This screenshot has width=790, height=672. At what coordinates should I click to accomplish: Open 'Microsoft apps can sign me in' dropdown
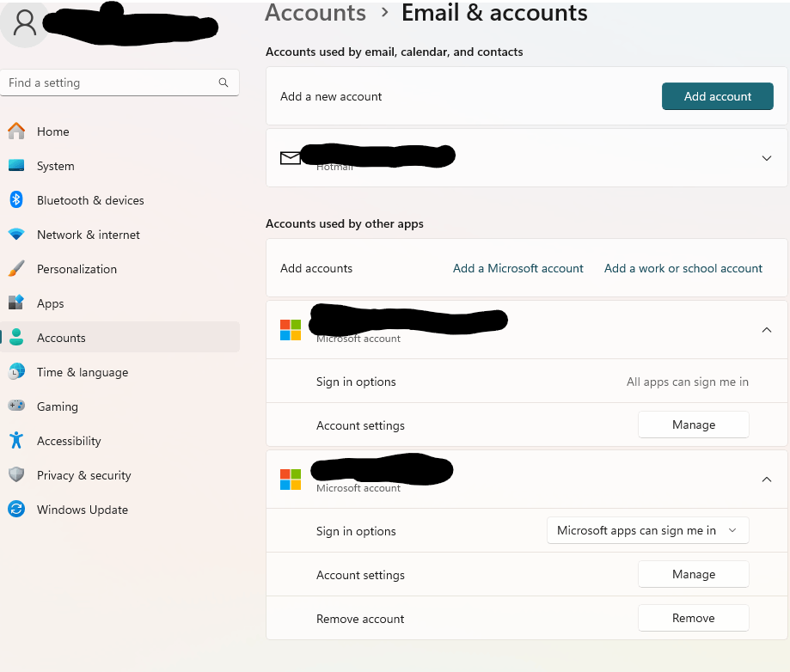(x=648, y=530)
